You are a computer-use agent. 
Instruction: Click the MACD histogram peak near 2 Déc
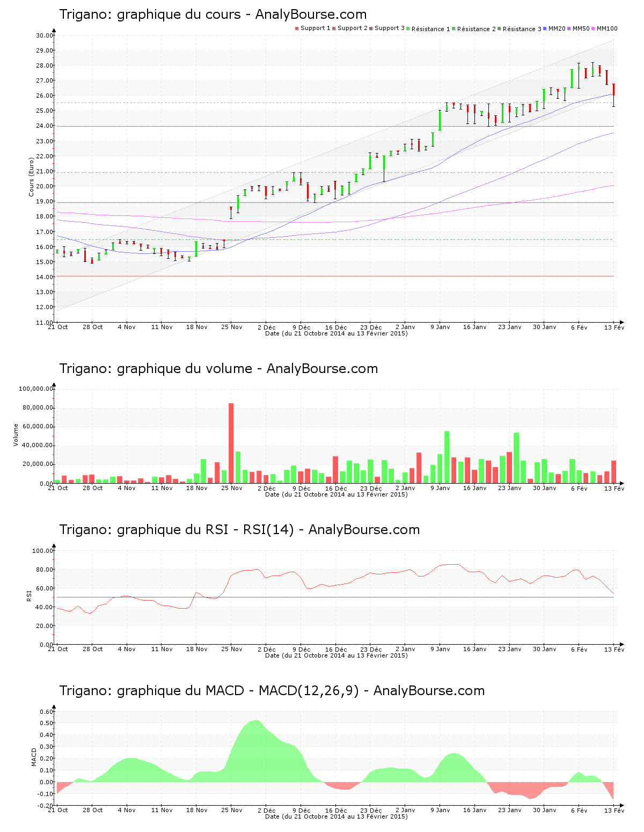click(x=256, y=751)
